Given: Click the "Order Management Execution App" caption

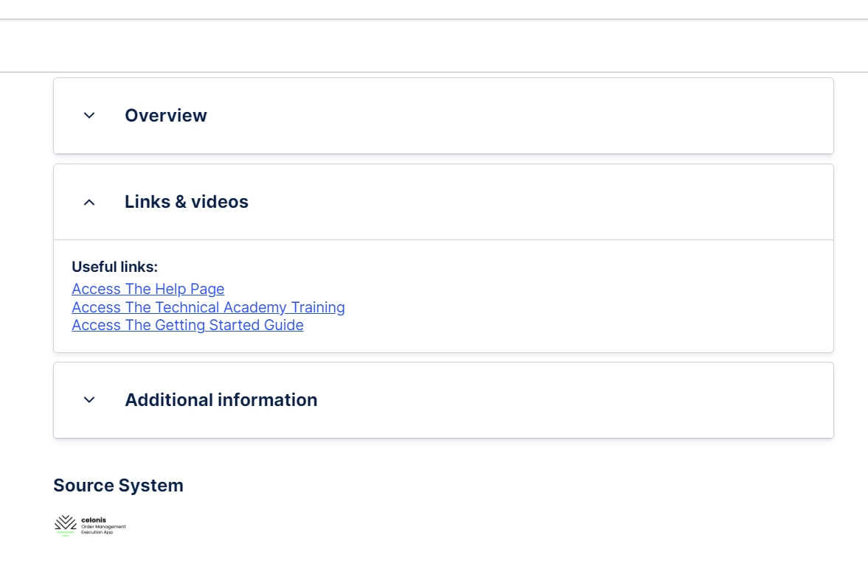Looking at the screenshot, I should pos(103,529).
